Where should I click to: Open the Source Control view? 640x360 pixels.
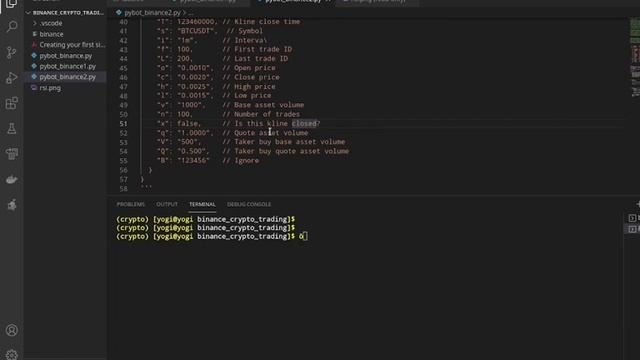tap(11, 52)
